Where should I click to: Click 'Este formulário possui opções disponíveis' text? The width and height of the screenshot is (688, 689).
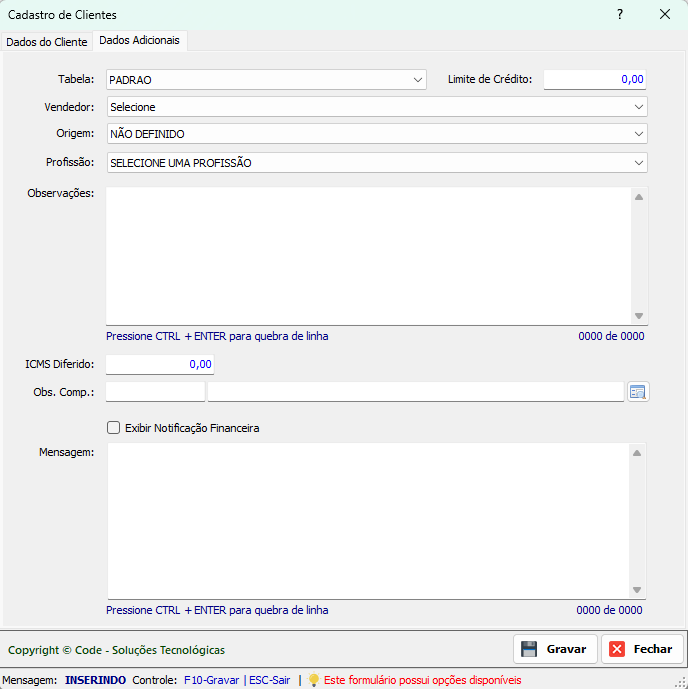pos(423,680)
